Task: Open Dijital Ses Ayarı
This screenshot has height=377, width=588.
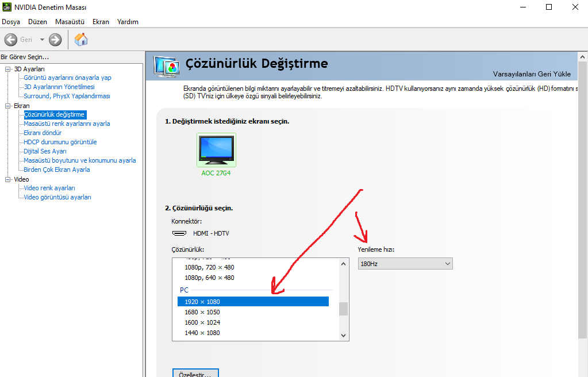Action: [45, 151]
